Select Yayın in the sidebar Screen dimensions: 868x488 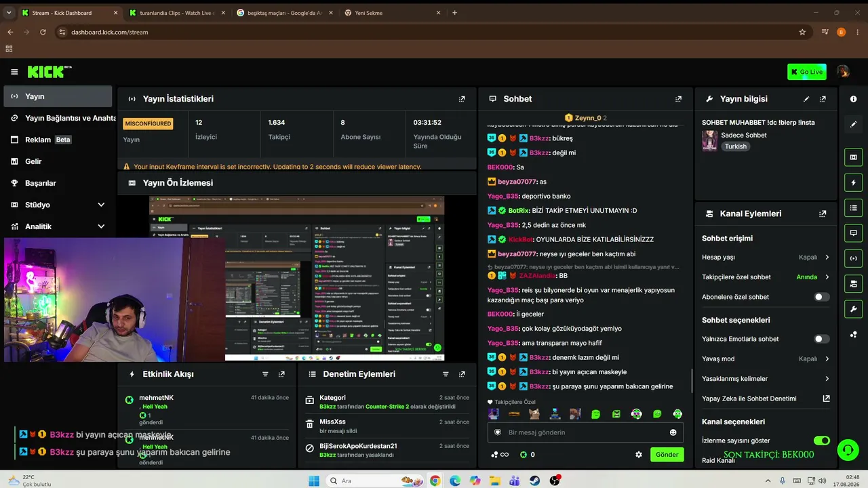coord(58,96)
